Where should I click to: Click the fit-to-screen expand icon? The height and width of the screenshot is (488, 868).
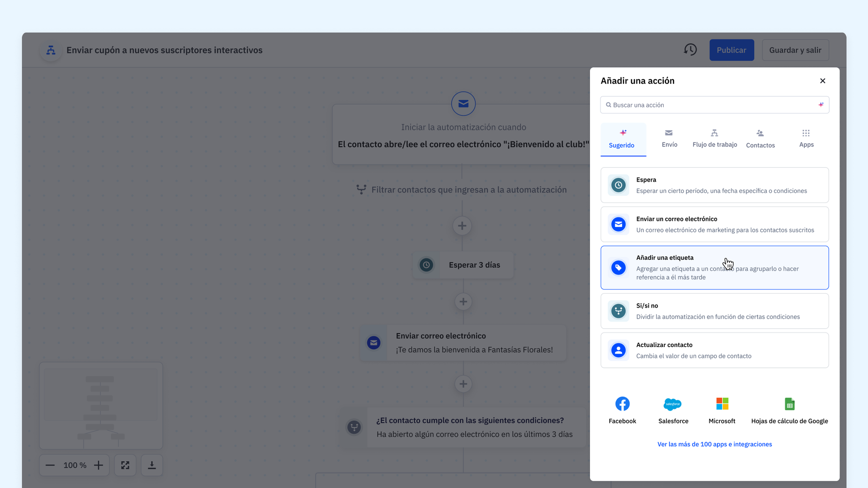[x=125, y=465]
